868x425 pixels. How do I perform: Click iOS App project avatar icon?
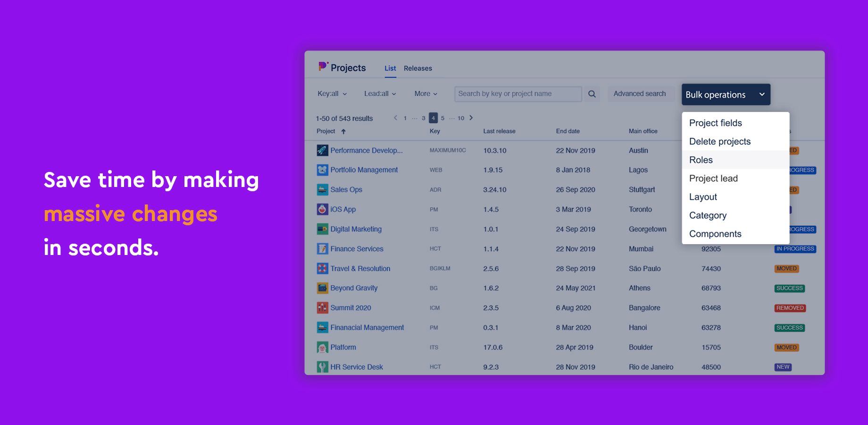point(322,209)
